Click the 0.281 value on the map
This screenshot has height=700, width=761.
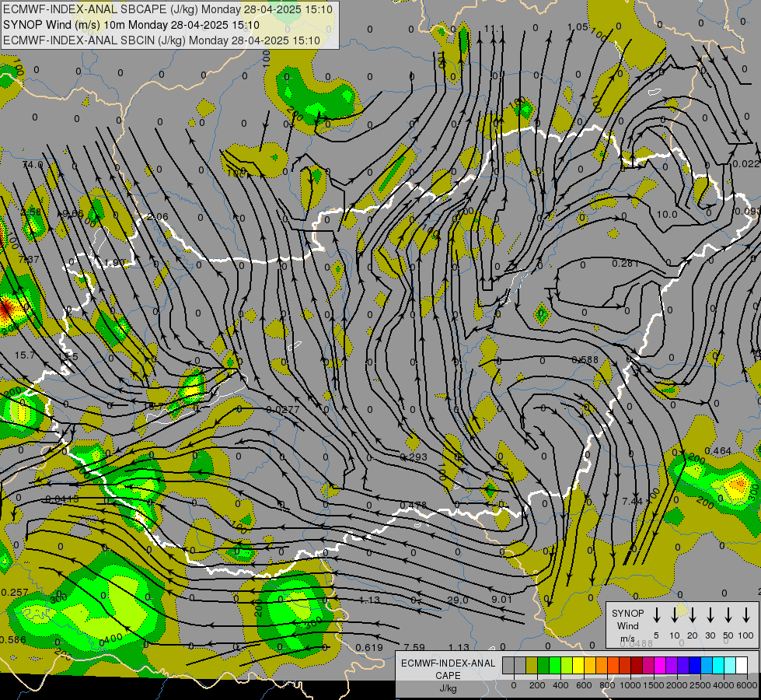click(x=625, y=264)
